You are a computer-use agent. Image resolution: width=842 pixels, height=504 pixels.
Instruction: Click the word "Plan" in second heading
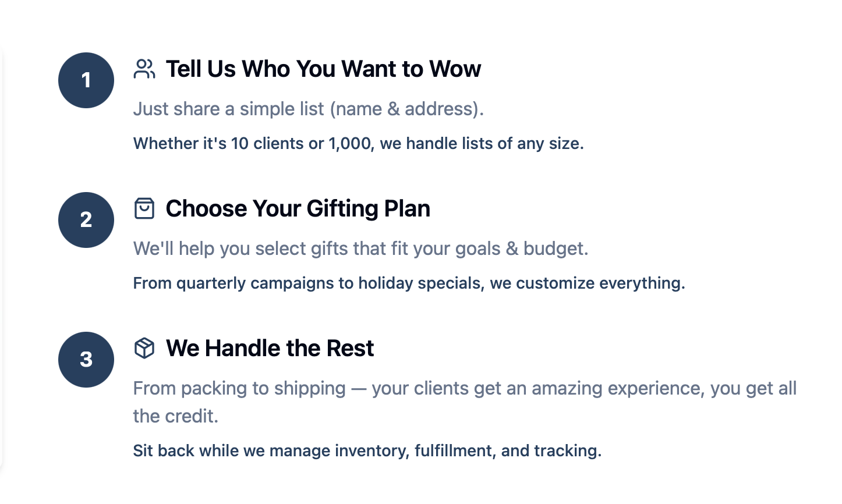[x=407, y=208]
